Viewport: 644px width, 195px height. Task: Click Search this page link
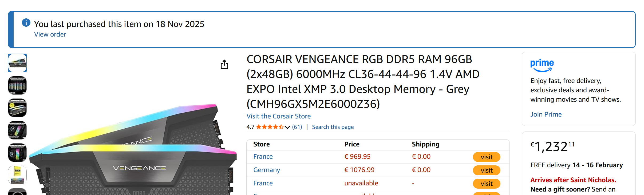(333, 127)
